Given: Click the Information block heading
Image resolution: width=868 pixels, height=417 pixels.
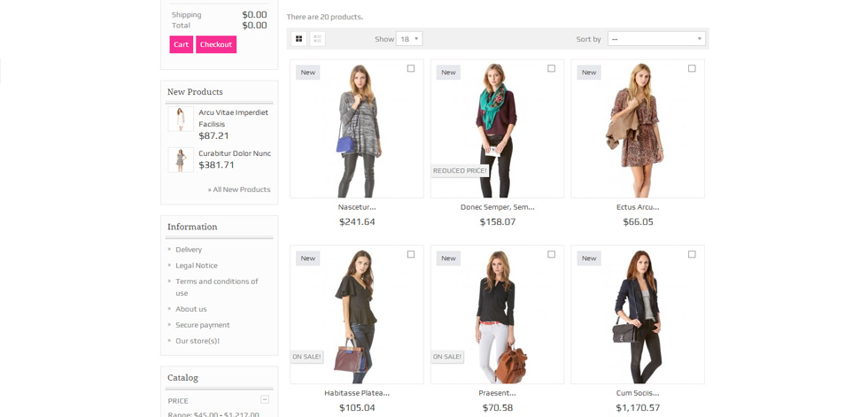Looking at the screenshot, I should pyautogui.click(x=192, y=227).
